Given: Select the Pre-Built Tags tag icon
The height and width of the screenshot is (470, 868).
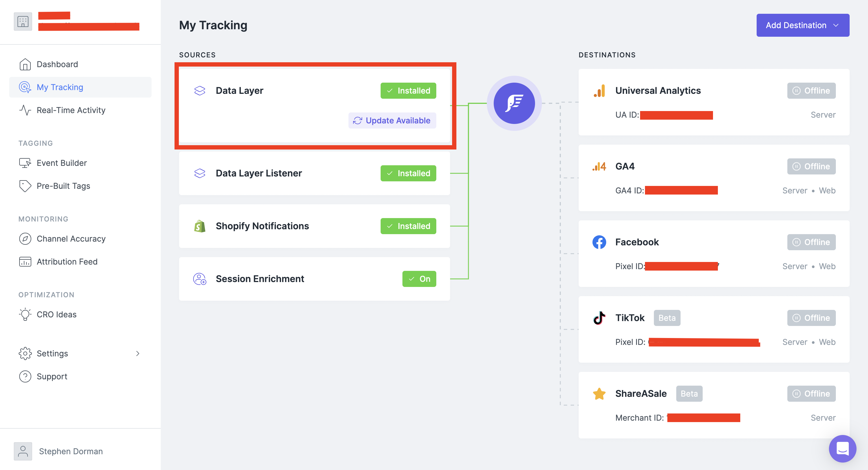Looking at the screenshot, I should (25, 186).
